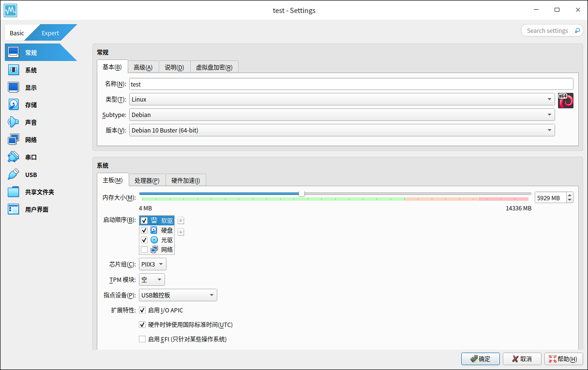Disable 启用 I/O APIC checkbox

coord(142,310)
